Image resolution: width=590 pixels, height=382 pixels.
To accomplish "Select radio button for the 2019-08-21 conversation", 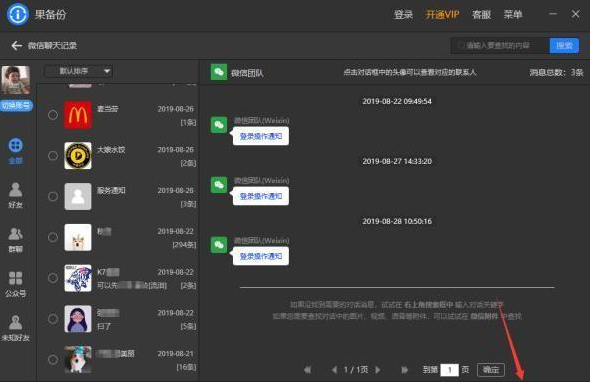I will pos(53,359).
